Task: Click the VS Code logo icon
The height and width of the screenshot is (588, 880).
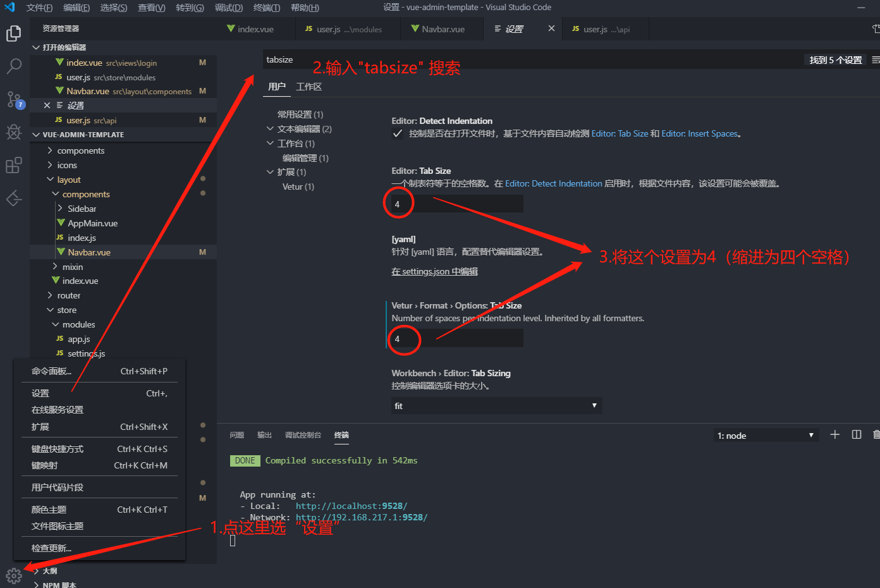Action: (x=9, y=8)
